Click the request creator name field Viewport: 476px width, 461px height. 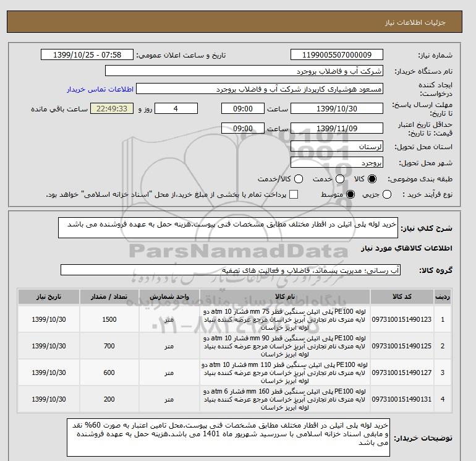click(259, 88)
